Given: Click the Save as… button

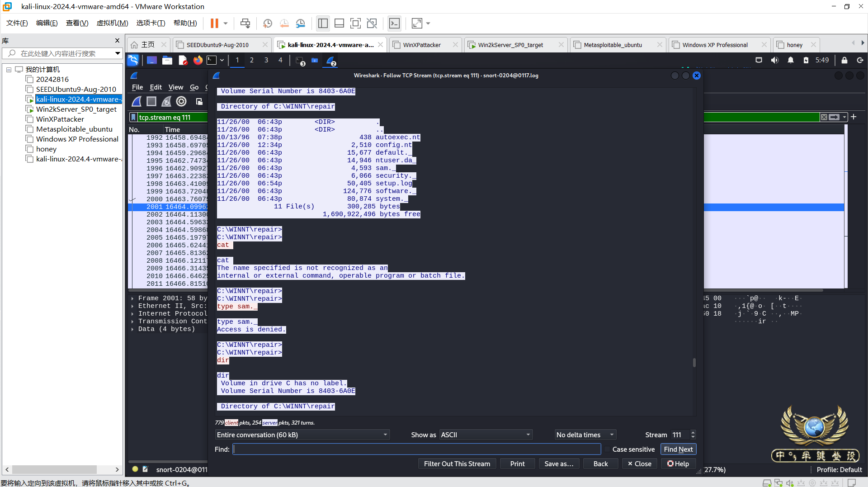Looking at the screenshot, I should (x=559, y=464).
